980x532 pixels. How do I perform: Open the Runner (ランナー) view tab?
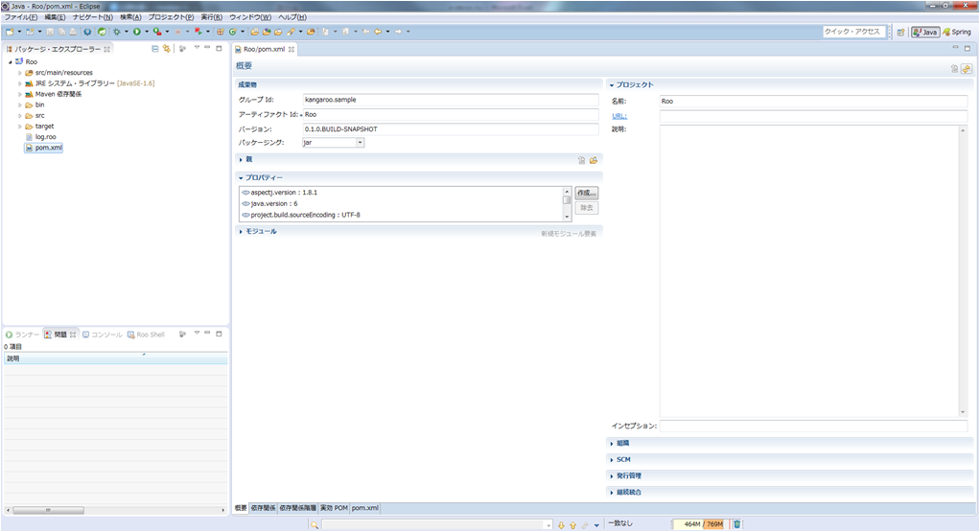(22, 335)
